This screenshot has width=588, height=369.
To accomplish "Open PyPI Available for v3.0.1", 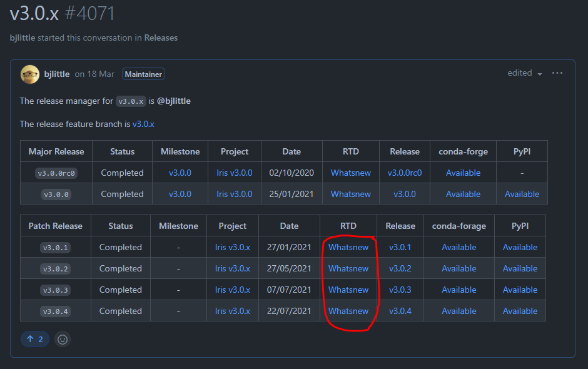I will 520,248.
